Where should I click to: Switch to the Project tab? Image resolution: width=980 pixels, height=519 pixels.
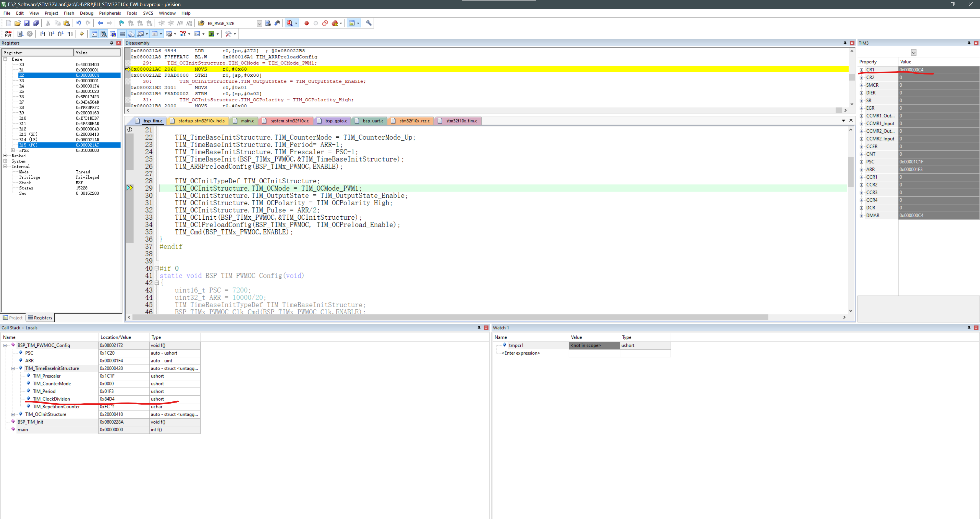tap(13, 317)
